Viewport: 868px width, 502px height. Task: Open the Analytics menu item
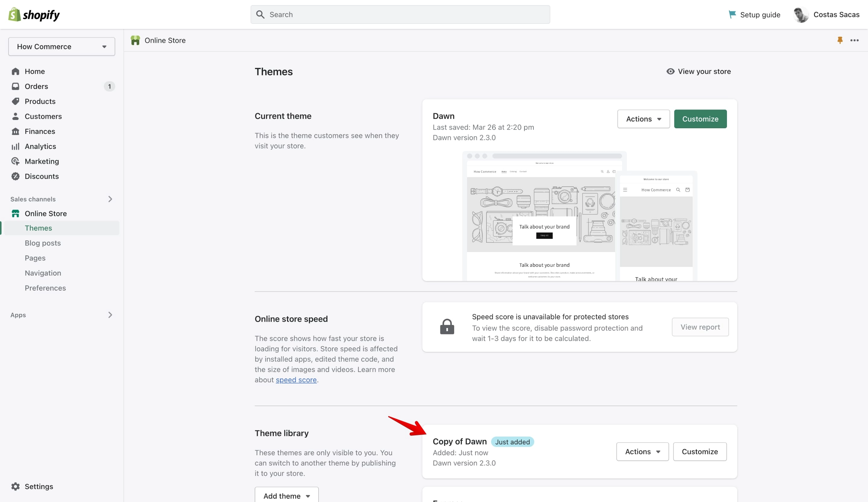click(40, 147)
